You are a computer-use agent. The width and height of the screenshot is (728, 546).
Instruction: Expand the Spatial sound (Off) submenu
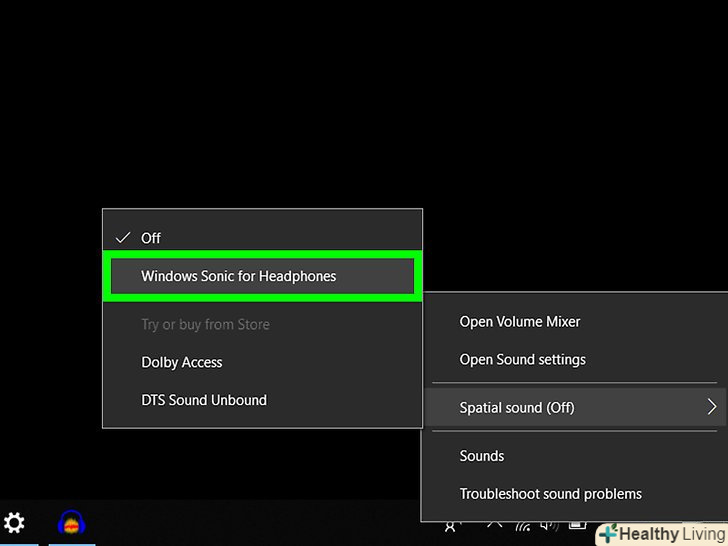click(575, 408)
